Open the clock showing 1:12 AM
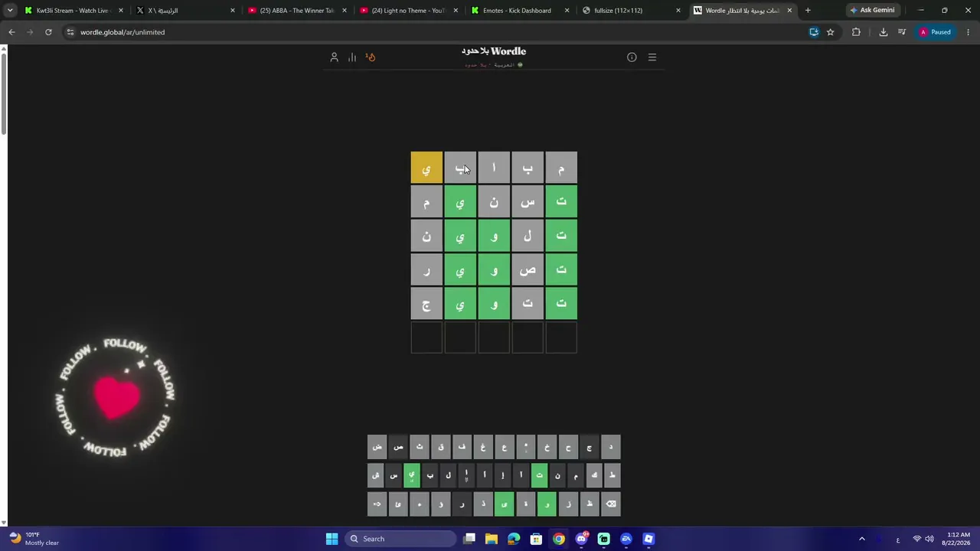The height and width of the screenshot is (551, 980). coord(958,539)
